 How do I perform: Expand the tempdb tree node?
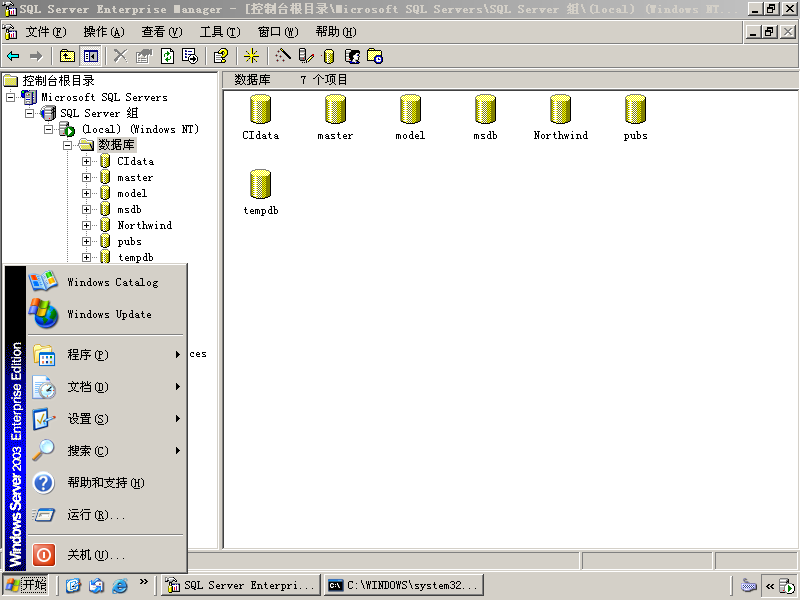(86, 258)
